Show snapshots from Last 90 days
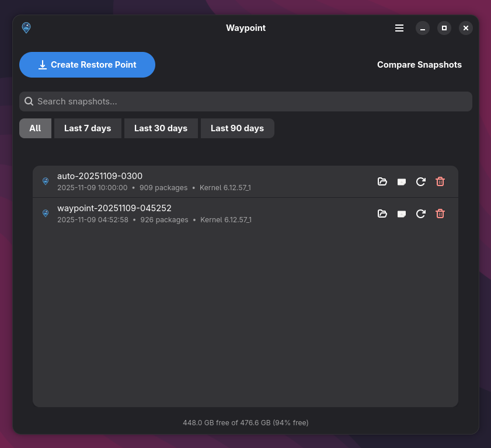This screenshot has width=491, height=448. click(x=237, y=128)
